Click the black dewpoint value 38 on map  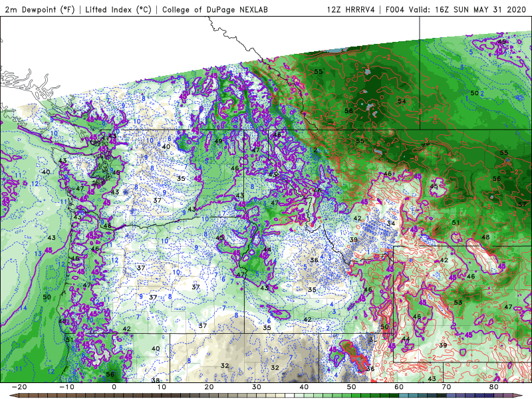pyautogui.click(x=156, y=380)
